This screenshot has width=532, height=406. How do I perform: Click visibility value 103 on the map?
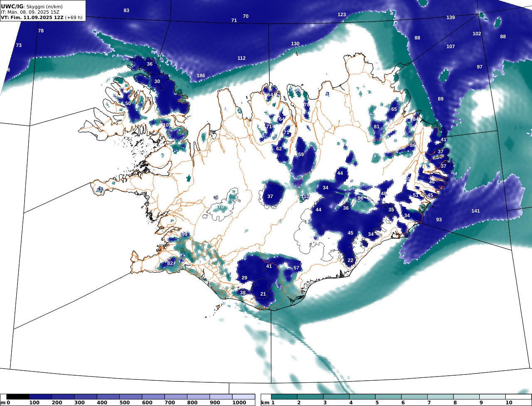167,125
